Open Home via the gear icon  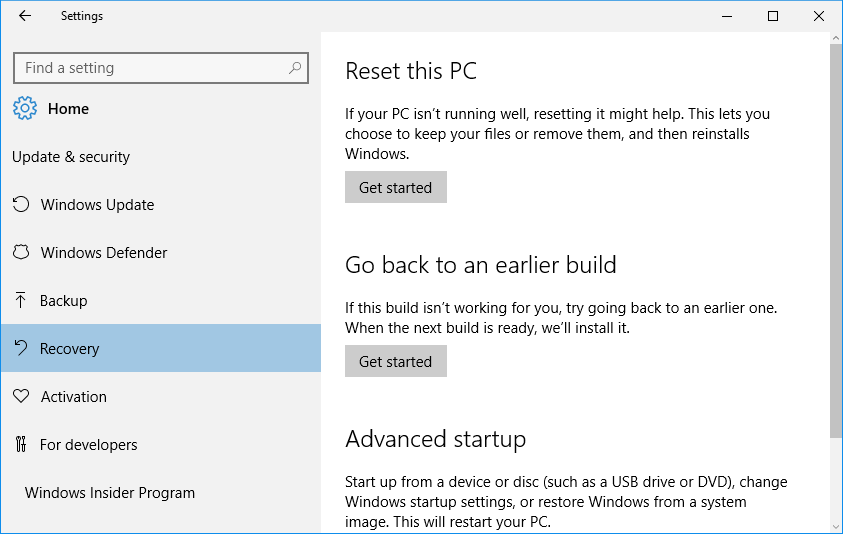coord(25,109)
